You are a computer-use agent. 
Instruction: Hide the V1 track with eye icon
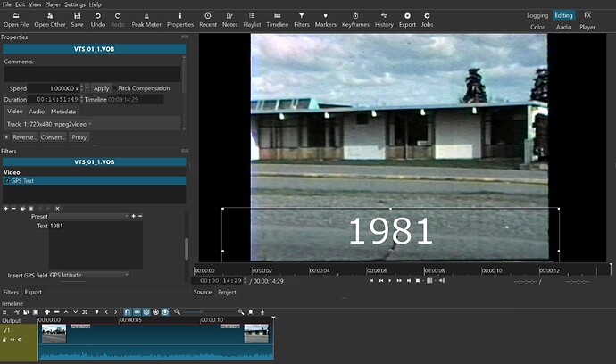tap(20, 340)
